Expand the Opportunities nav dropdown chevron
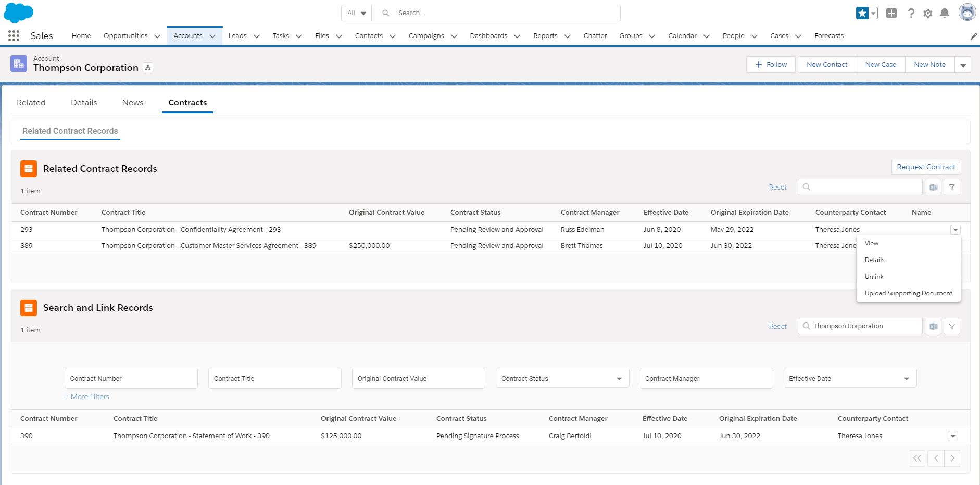The width and height of the screenshot is (980, 485). pos(157,36)
